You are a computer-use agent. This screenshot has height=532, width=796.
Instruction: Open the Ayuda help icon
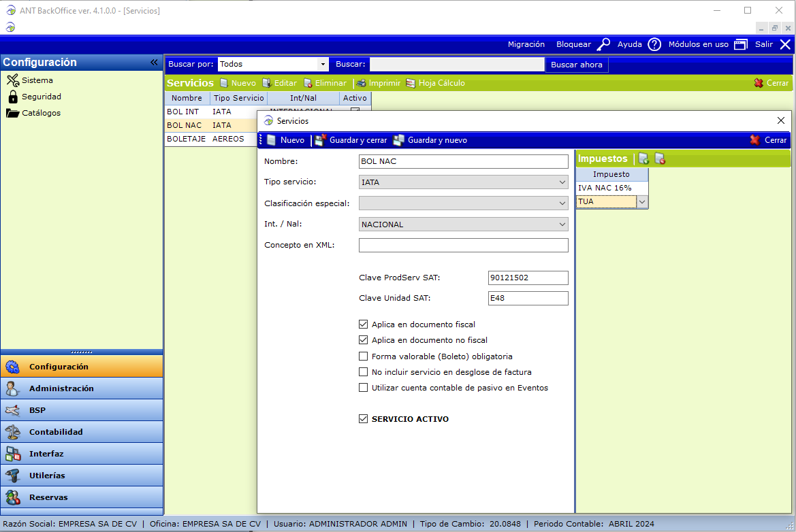tap(654, 44)
